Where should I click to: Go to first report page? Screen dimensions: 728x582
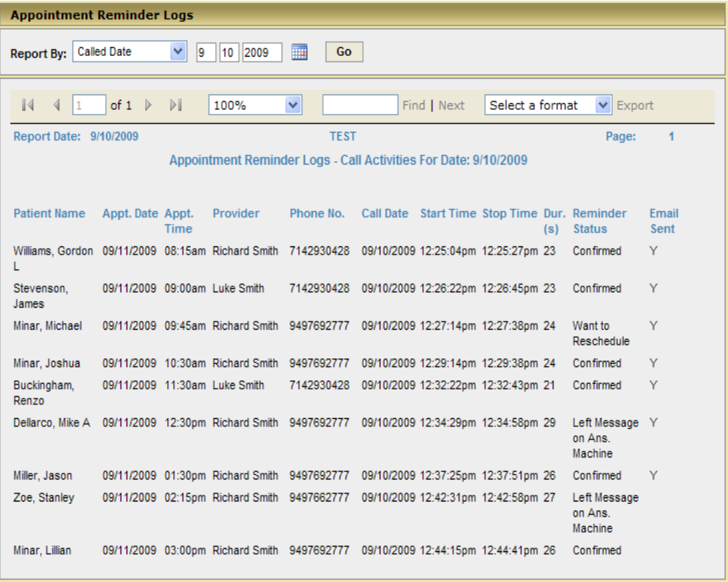(x=28, y=105)
